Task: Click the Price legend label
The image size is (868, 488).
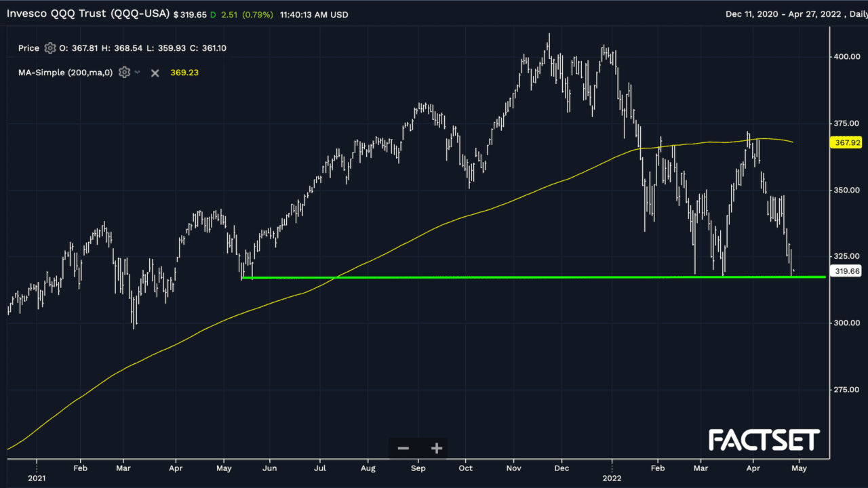Action: (x=28, y=48)
